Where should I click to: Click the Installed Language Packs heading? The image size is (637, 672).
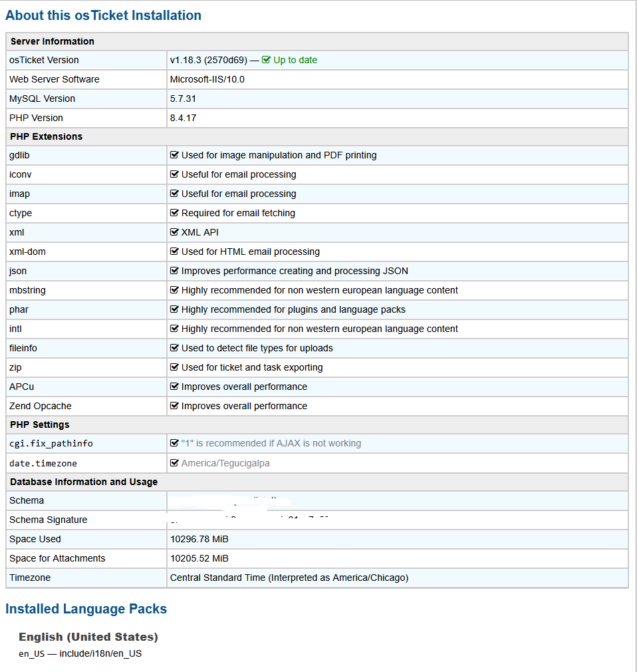pos(86,609)
